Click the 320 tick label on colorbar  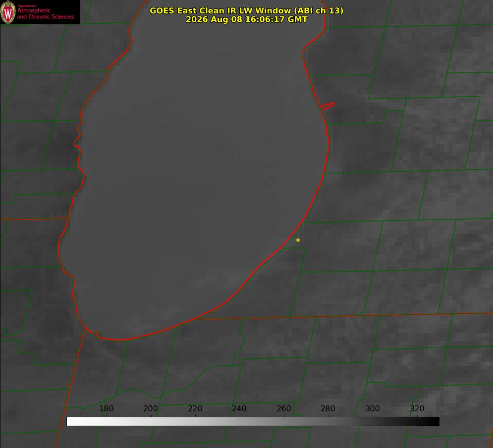[x=417, y=408]
